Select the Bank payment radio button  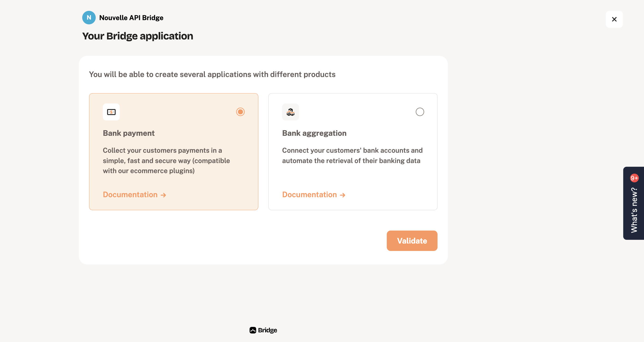click(241, 112)
